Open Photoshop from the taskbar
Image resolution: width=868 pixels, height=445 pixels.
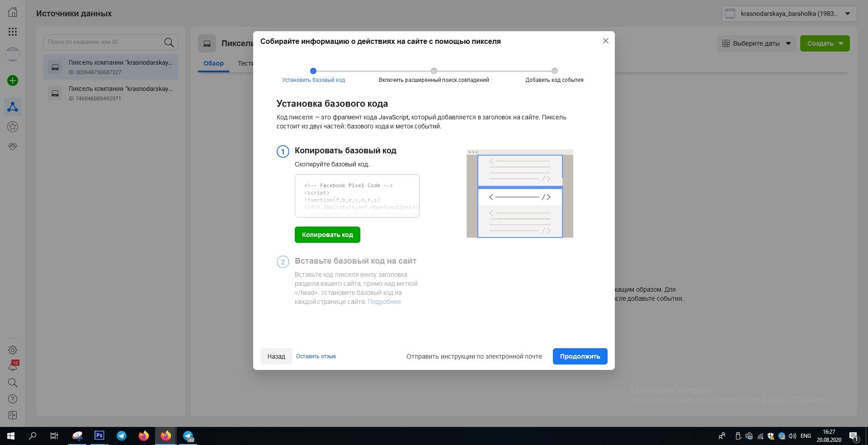click(x=99, y=436)
